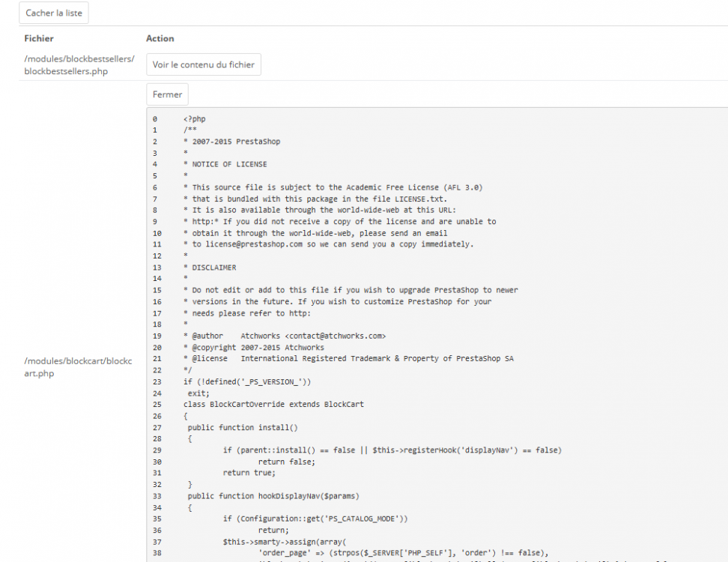728x562 pixels.
Task: Click the "Action" column header
Action: pyautogui.click(x=160, y=38)
